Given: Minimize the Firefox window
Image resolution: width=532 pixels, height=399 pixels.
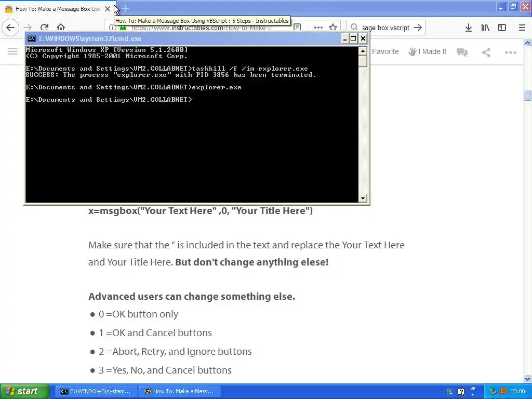Looking at the screenshot, I should 501,7.
